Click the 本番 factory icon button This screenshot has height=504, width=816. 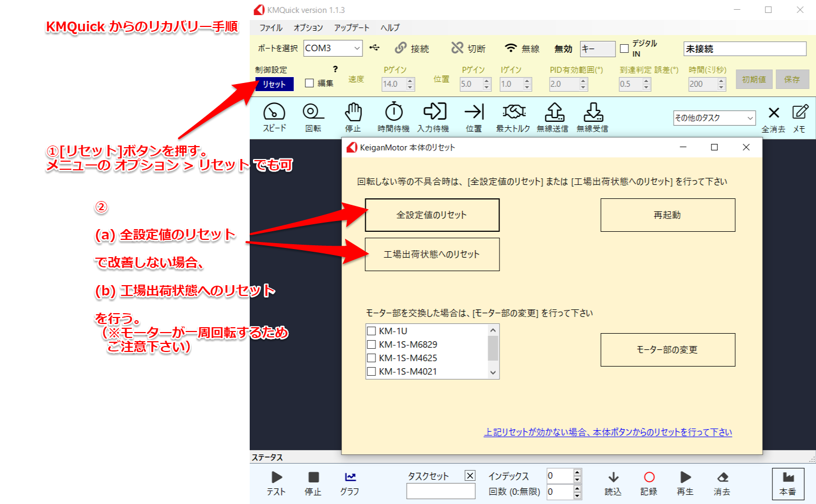point(788,484)
